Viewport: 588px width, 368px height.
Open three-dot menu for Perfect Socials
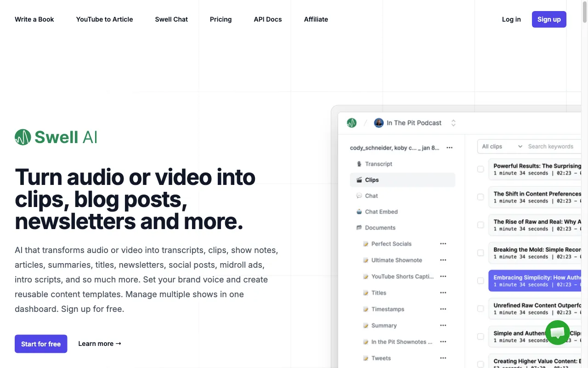click(x=443, y=244)
